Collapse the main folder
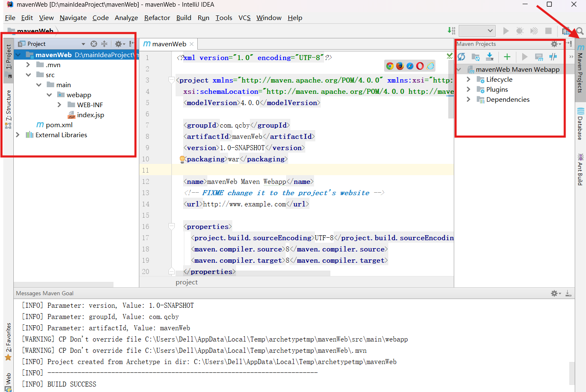 pos(39,85)
